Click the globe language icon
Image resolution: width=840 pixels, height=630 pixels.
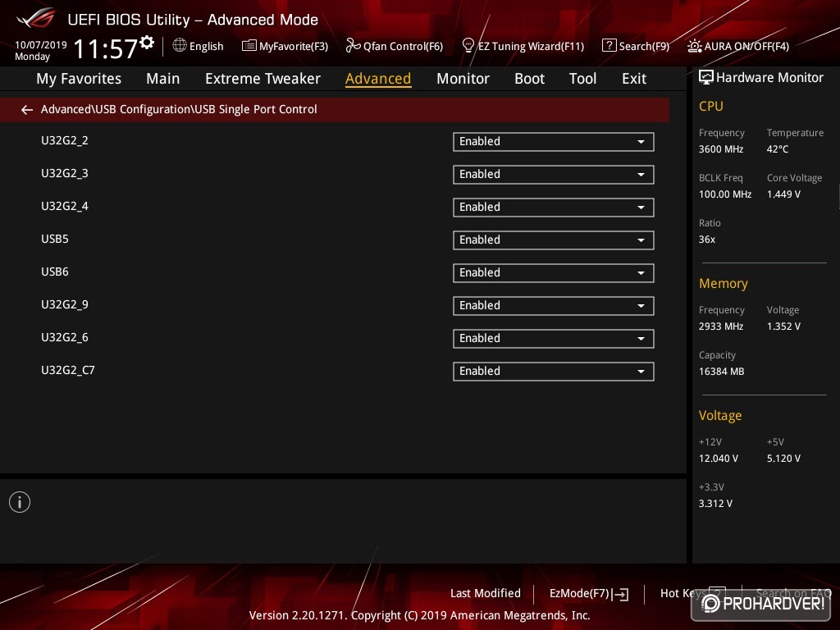click(180, 46)
